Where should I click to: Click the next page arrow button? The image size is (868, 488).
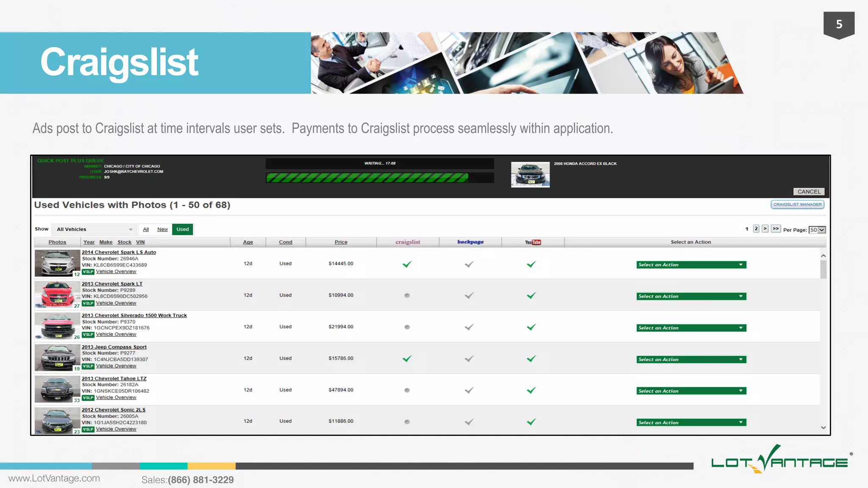click(x=765, y=229)
